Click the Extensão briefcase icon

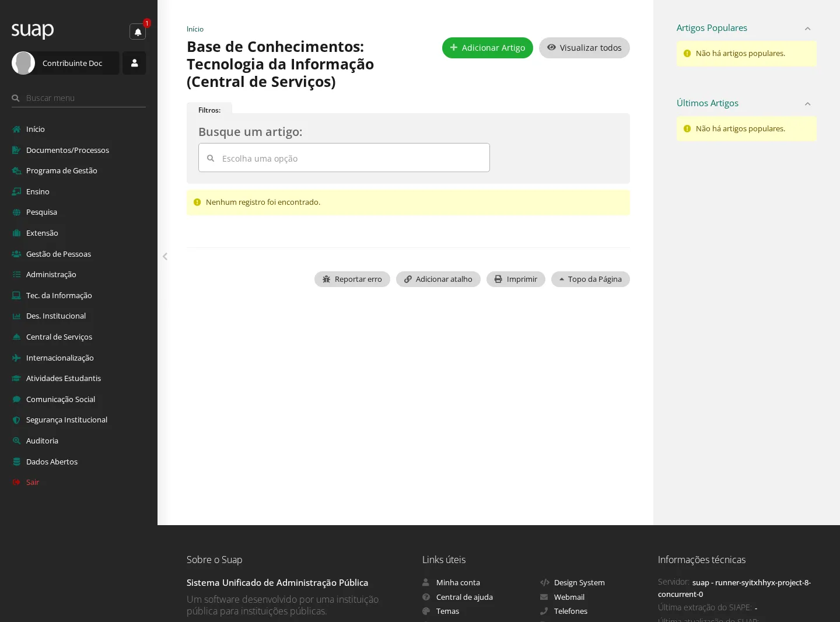(16, 233)
